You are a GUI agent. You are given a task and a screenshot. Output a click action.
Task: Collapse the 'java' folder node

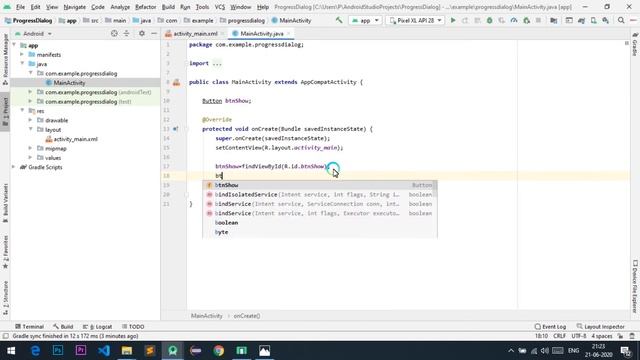(x=22, y=64)
